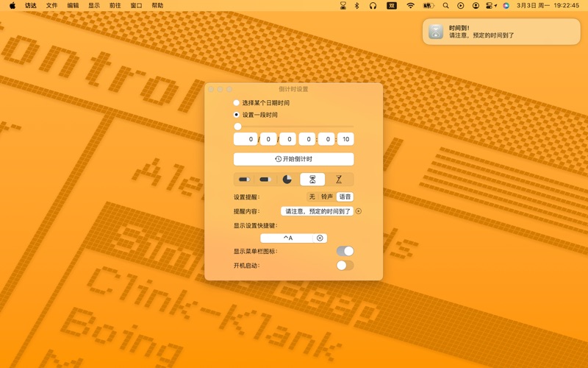Choose the pie chart countdown style

click(x=287, y=180)
